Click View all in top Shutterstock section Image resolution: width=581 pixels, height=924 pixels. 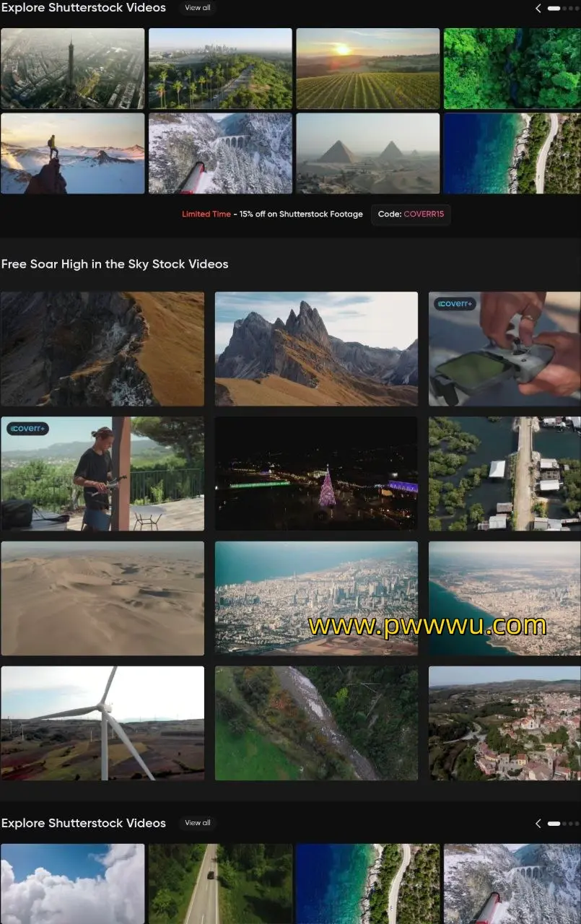(197, 8)
